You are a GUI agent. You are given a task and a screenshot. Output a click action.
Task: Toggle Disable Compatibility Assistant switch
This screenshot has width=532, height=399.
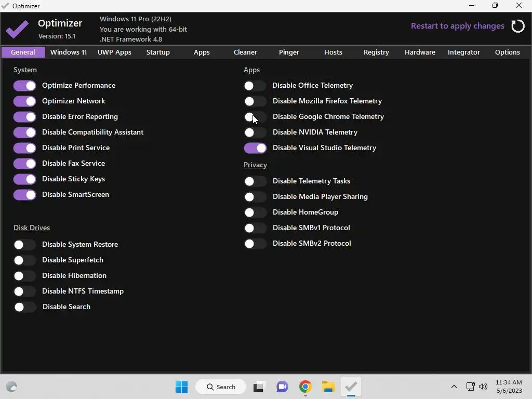click(x=25, y=132)
